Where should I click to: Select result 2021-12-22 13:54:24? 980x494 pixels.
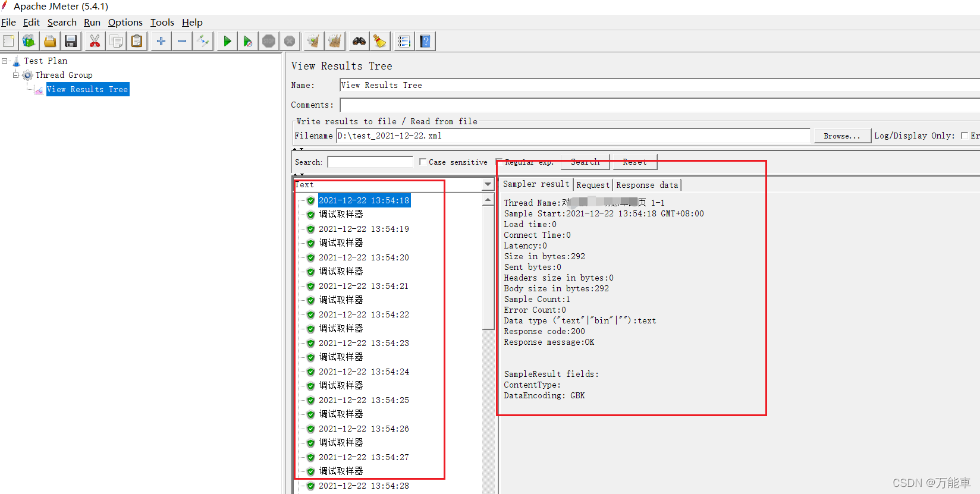pyautogui.click(x=364, y=372)
